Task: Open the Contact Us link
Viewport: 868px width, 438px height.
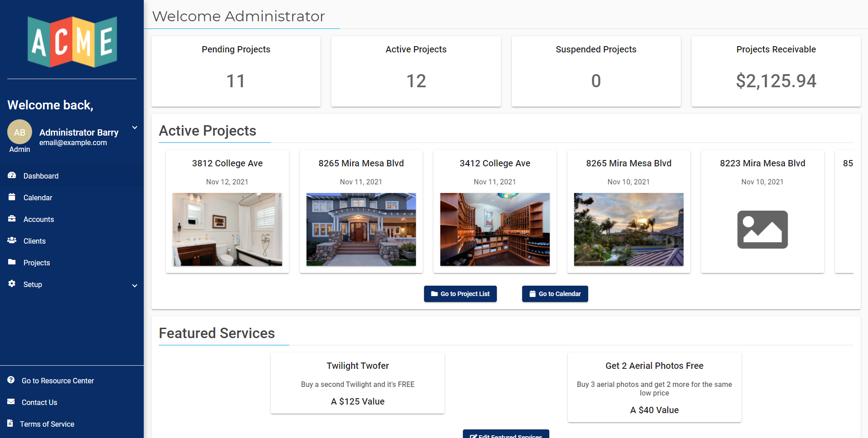Action: [39, 402]
